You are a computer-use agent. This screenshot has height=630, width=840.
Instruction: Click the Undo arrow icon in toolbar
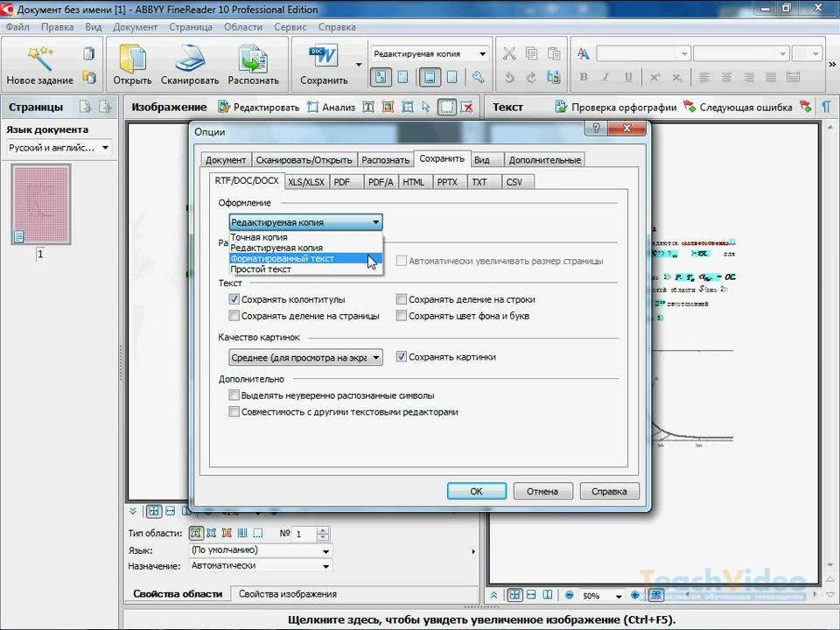509,77
